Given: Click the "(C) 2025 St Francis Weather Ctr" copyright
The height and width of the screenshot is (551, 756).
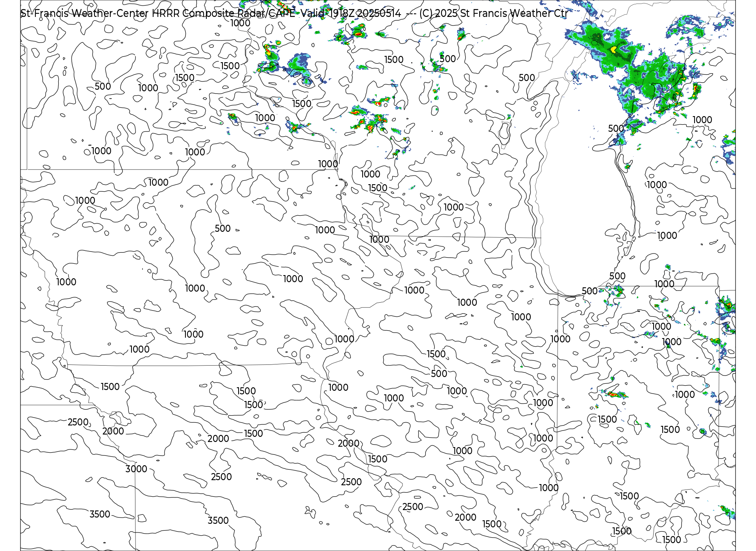Looking at the screenshot, I should (x=494, y=13).
